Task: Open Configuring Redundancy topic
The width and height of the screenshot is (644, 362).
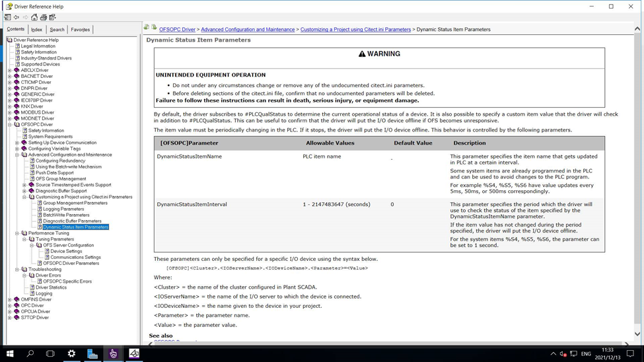Action: point(60,161)
